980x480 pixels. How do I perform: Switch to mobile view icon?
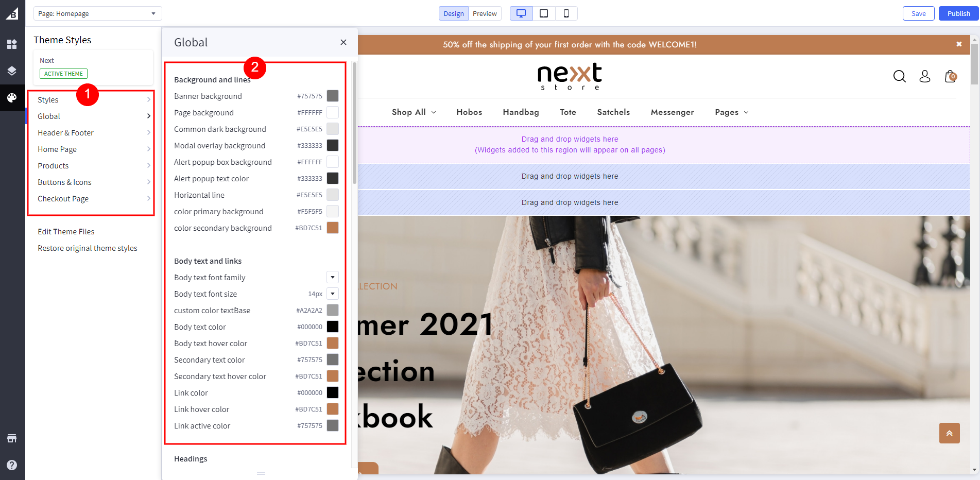566,13
